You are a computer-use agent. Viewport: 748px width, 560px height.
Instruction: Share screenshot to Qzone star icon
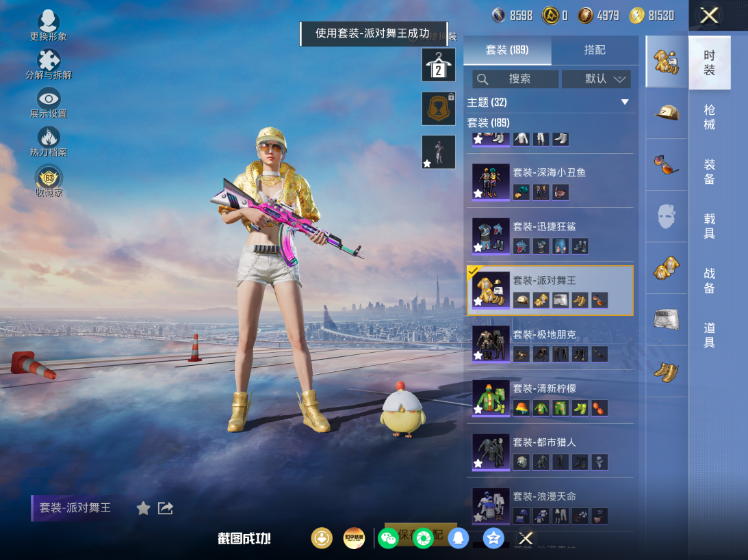click(493, 539)
